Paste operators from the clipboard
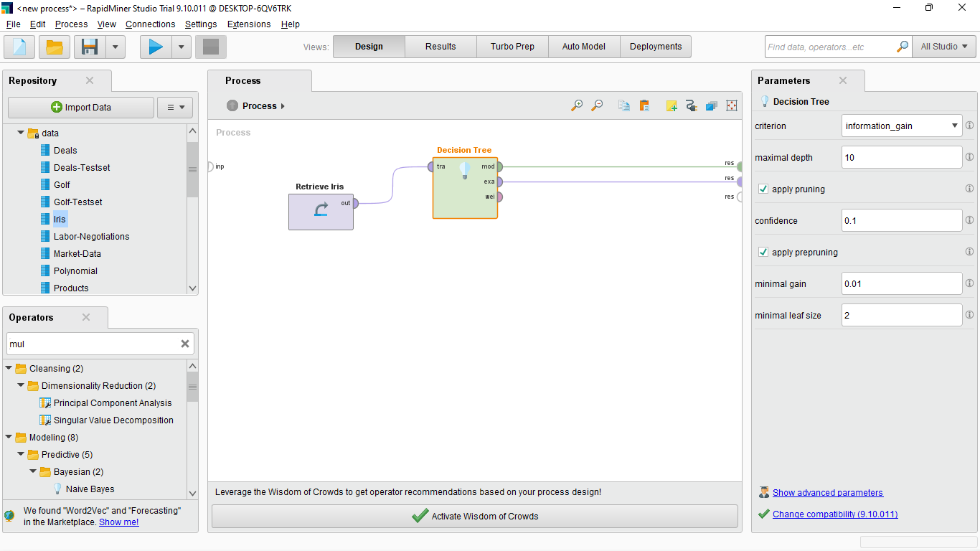The height and width of the screenshot is (551, 980). (644, 105)
